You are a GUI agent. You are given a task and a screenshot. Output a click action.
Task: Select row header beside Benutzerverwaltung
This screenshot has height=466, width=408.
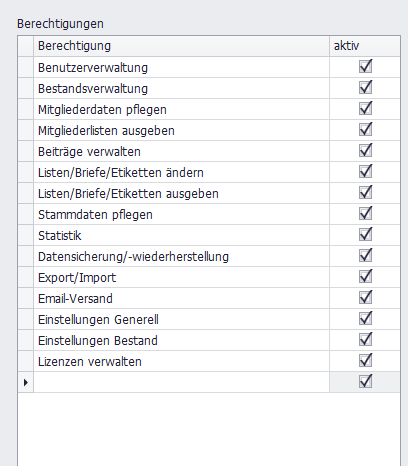(26, 67)
